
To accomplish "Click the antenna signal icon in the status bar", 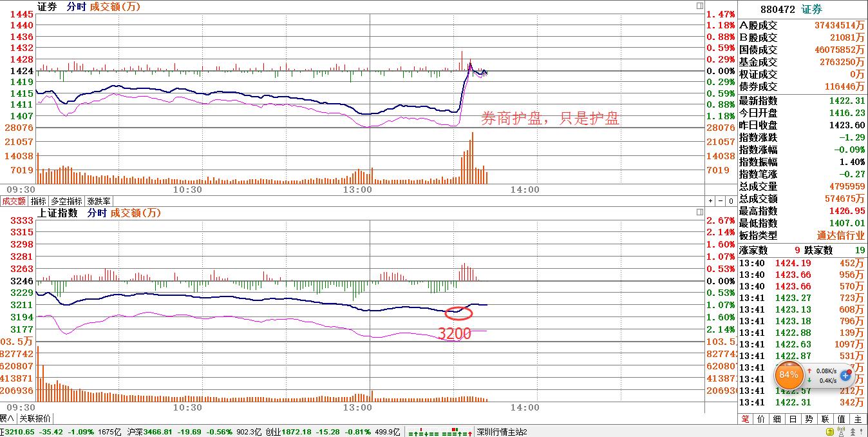I will (x=840, y=432).
